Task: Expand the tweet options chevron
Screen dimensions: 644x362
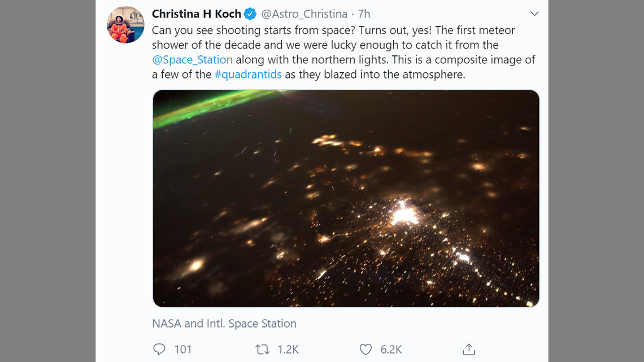Action: [534, 14]
